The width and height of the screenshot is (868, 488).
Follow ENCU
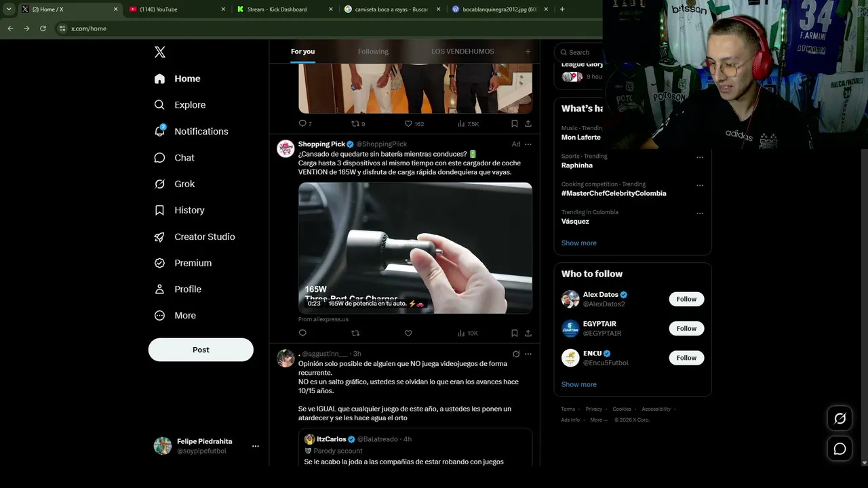tap(686, 358)
